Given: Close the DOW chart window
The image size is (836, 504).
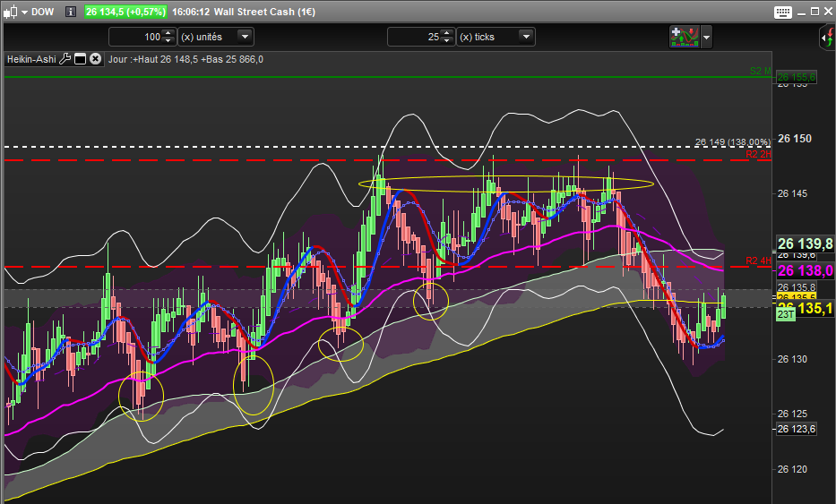Looking at the screenshot, I should [828, 12].
